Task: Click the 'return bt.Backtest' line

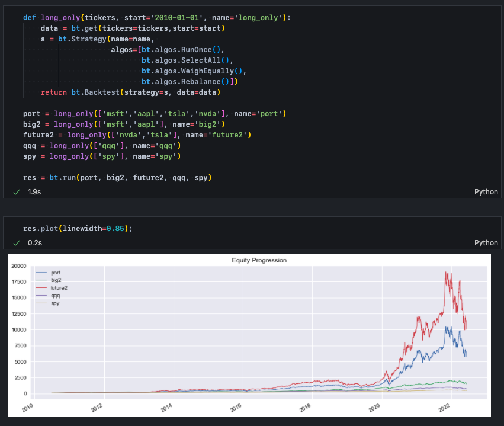Action: click(130, 92)
